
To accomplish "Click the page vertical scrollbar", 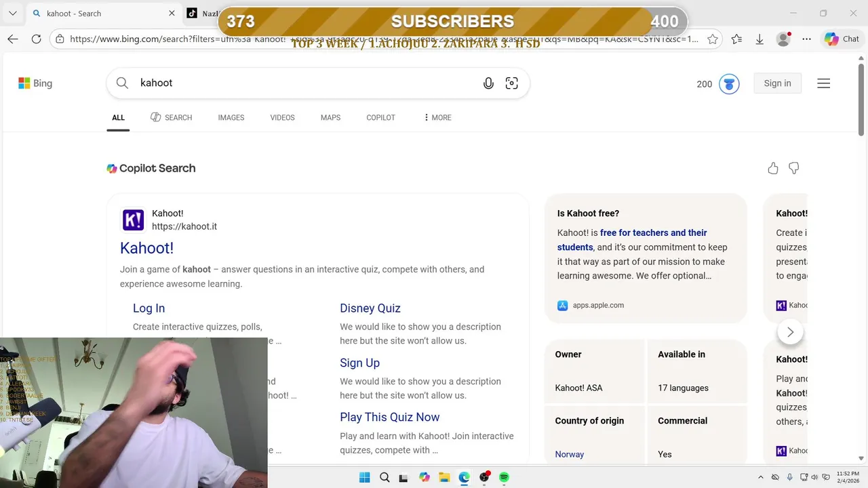I will click(x=861, y=102).
